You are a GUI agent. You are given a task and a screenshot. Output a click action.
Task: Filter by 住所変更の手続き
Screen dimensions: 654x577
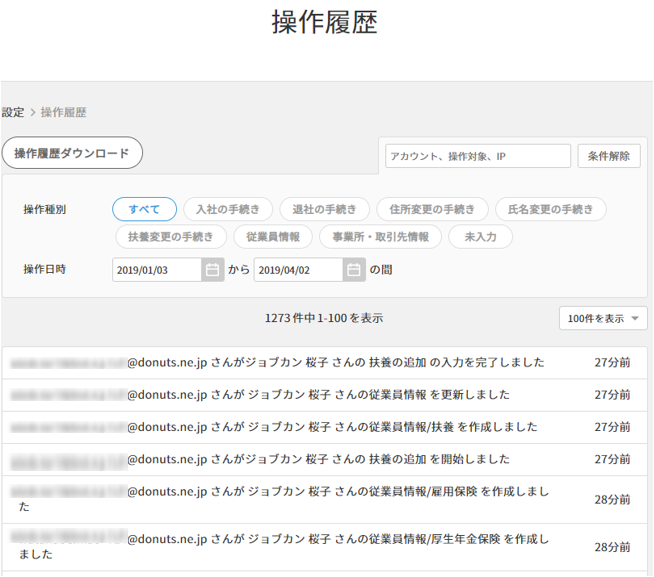[432, 209]
